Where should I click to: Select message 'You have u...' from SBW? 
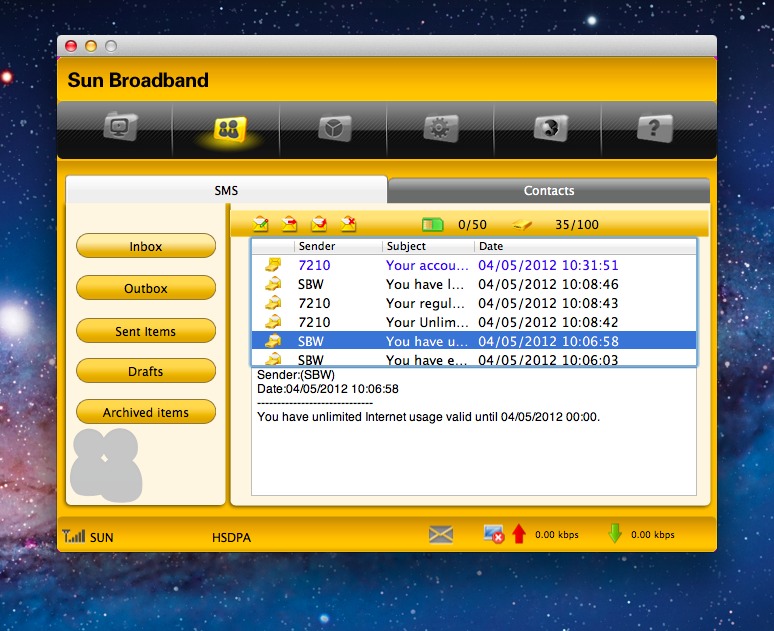click(474, 341)
